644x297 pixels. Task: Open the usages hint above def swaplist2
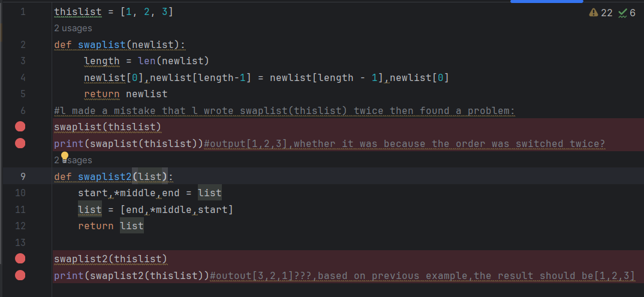73,160
